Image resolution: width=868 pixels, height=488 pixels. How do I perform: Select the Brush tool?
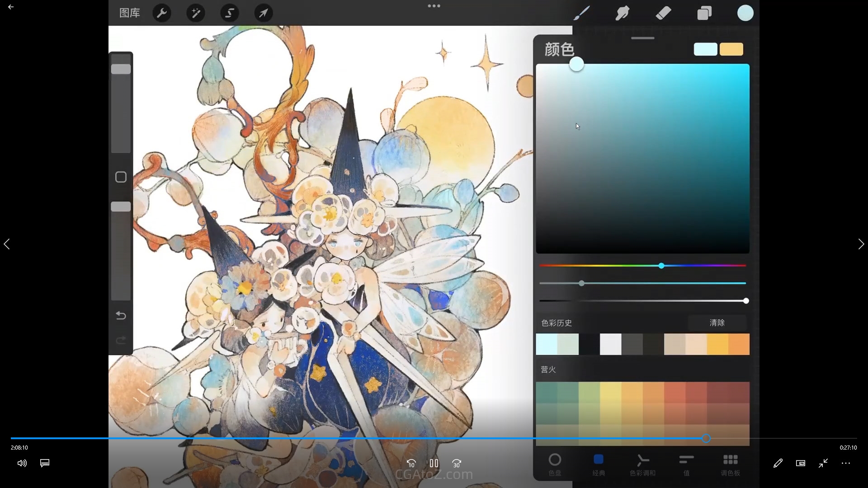(x=581, y=13)
